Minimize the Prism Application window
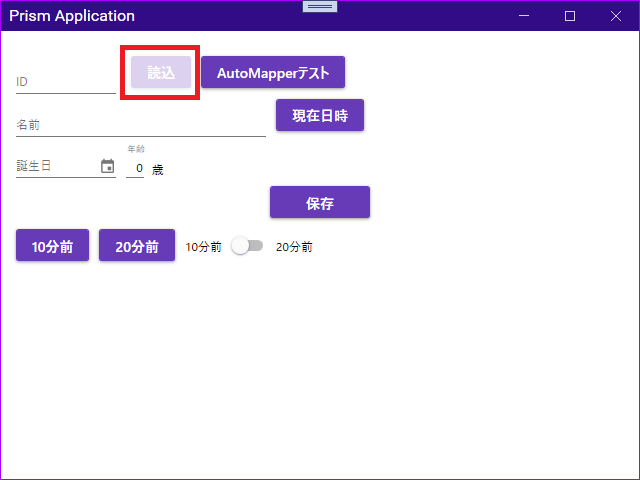Viewport: 640px width, 480px height. pyautogui.click(x=524, y=16)
